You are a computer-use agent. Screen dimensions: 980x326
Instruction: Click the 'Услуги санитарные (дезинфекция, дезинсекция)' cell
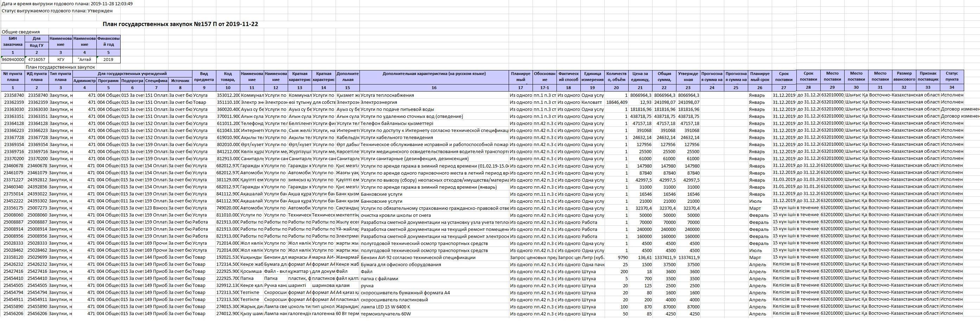pos(434,158)
